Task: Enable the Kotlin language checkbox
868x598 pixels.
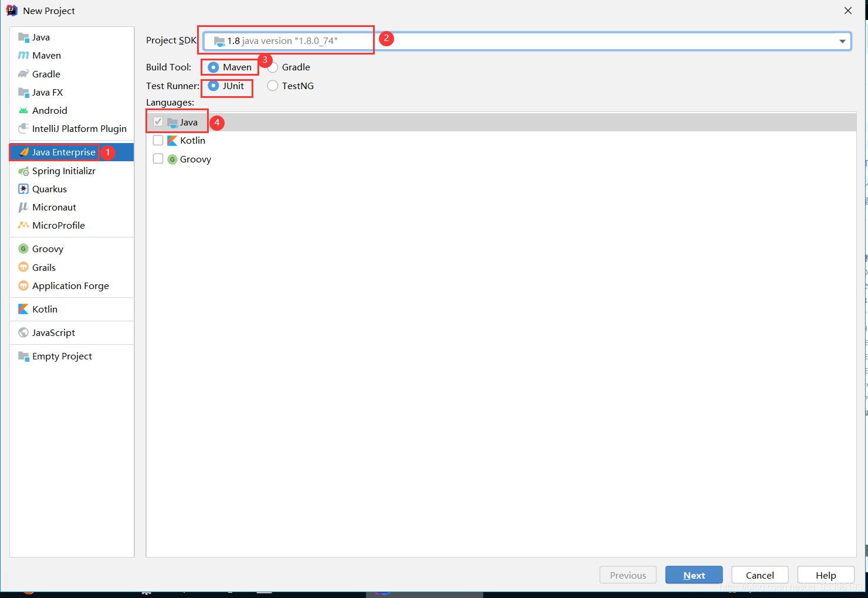Action: click(158, 141)
